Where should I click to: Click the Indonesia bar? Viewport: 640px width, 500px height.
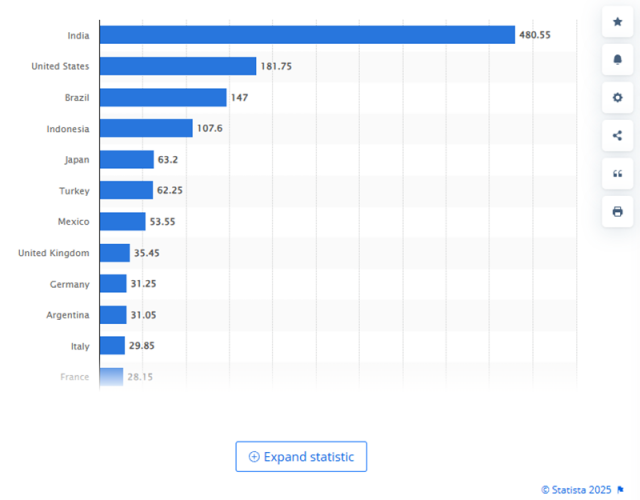(146, 128)
